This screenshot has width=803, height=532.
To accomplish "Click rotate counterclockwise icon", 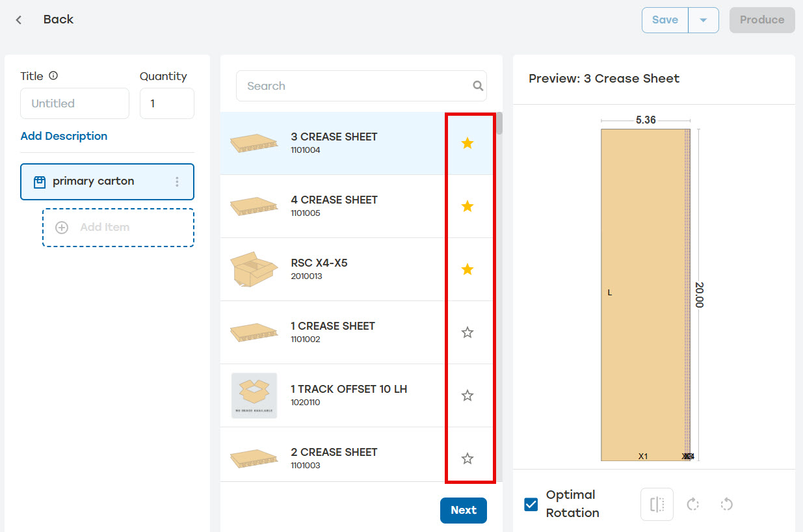I will (x=727, y=505).
